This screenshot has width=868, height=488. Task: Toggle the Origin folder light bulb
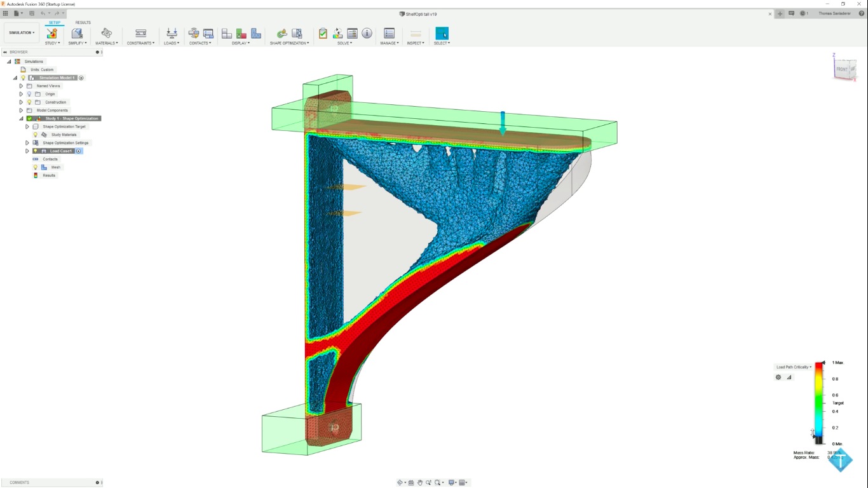[29, 94]
